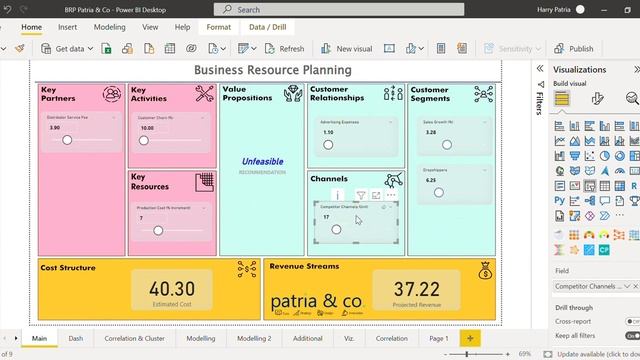This screenshot has height=360, width=640.
Task: Pick the funnel chart visual
Action: [574, 156]
